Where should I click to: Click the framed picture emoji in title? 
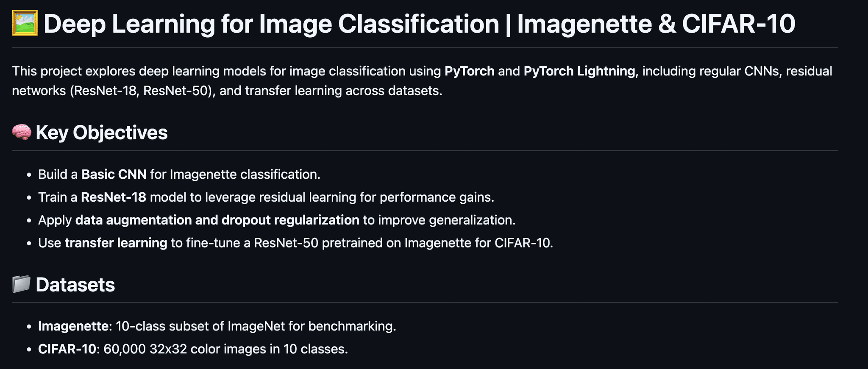point(25,23)
